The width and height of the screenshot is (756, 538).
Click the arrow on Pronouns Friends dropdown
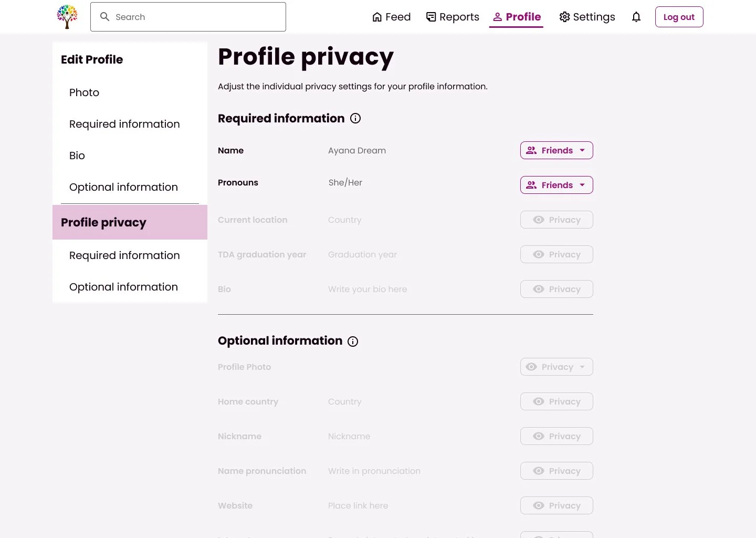click(582, 185)
